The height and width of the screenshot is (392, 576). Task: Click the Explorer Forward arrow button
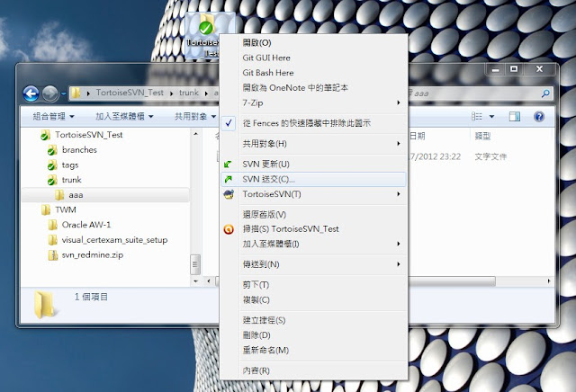point(50,94)
